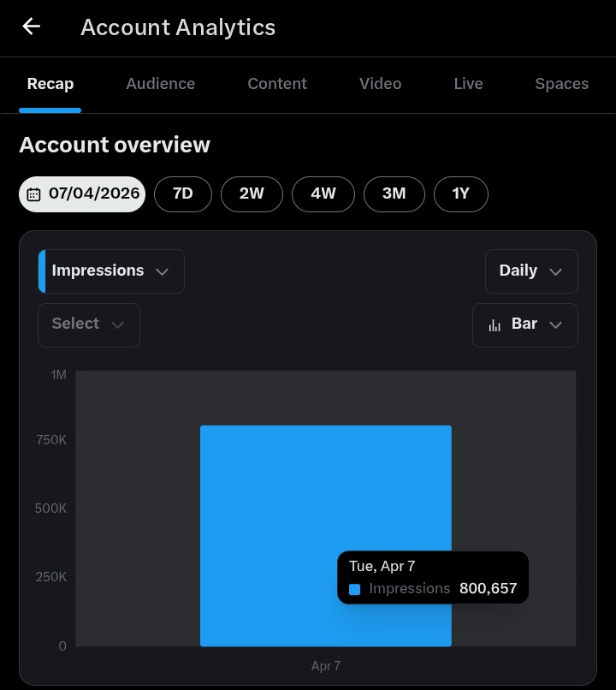Click the blue Impressions legend square in tooltip
Image resolution: width=616 pixels, height=690 pixels.
click(354, 589)
